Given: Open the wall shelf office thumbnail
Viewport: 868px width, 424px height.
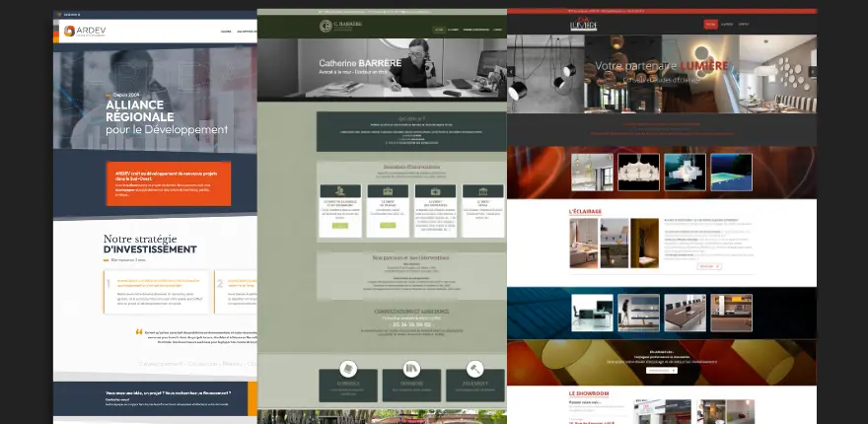Looking at the screenshot, I should click(x=638, y=313).
